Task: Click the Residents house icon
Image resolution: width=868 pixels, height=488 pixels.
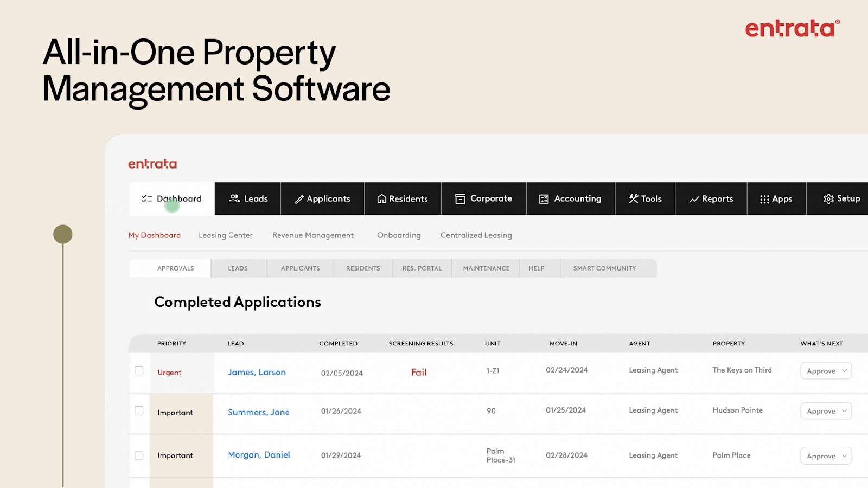Action: (x=382, y=199)
